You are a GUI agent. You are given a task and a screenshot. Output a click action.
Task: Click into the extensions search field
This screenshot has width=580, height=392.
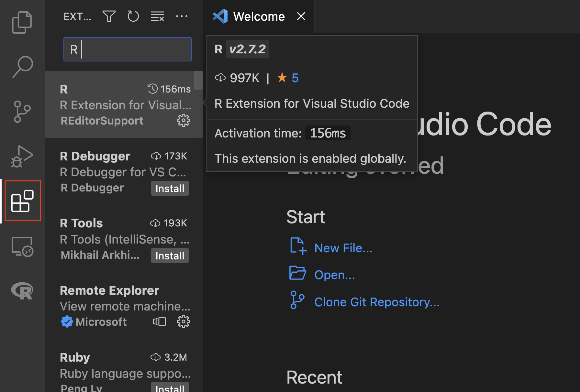click(128, 49)
